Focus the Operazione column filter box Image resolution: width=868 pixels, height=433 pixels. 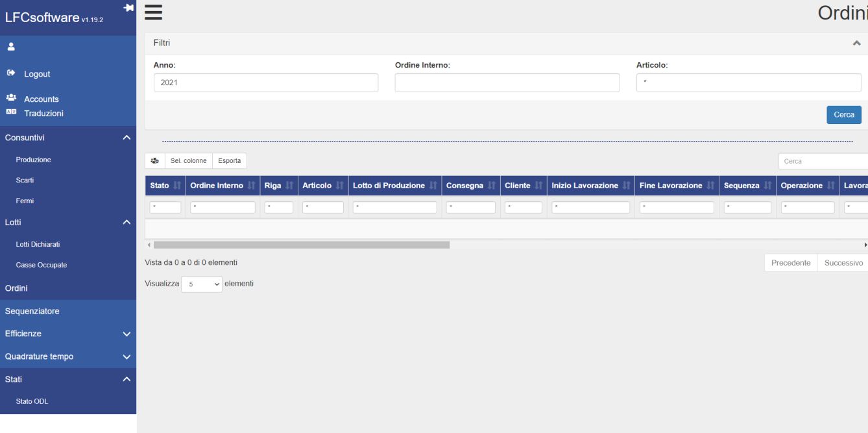[808, 208]
